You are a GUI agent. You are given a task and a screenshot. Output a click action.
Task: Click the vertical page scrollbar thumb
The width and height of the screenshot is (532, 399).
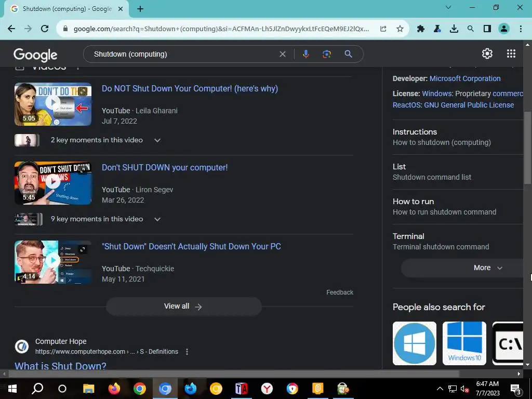pos(527,148)
